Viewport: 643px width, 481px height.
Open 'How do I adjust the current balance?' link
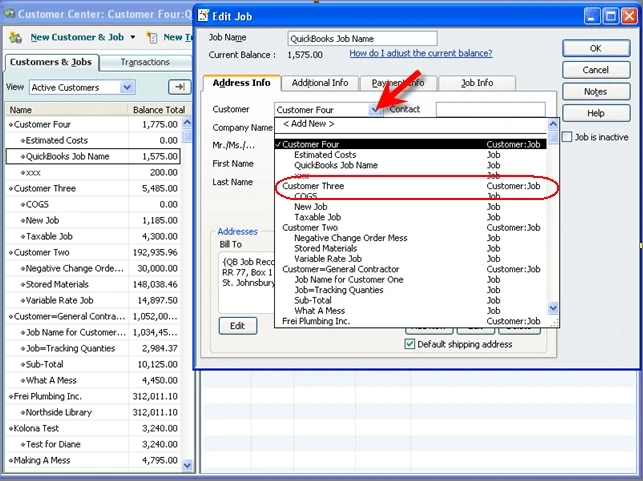pyautogui.click(x=421, y=53)
